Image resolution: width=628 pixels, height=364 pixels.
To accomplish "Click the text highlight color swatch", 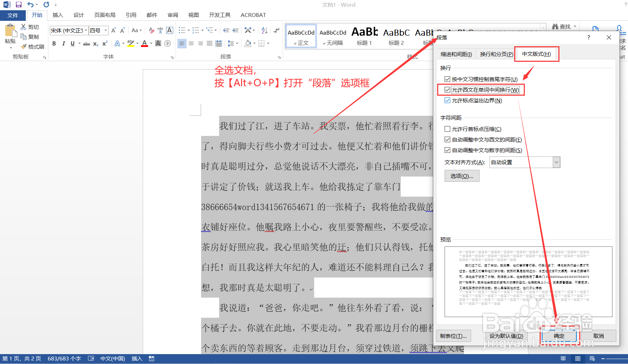I will pyautogui.click(x=131, y=43).
